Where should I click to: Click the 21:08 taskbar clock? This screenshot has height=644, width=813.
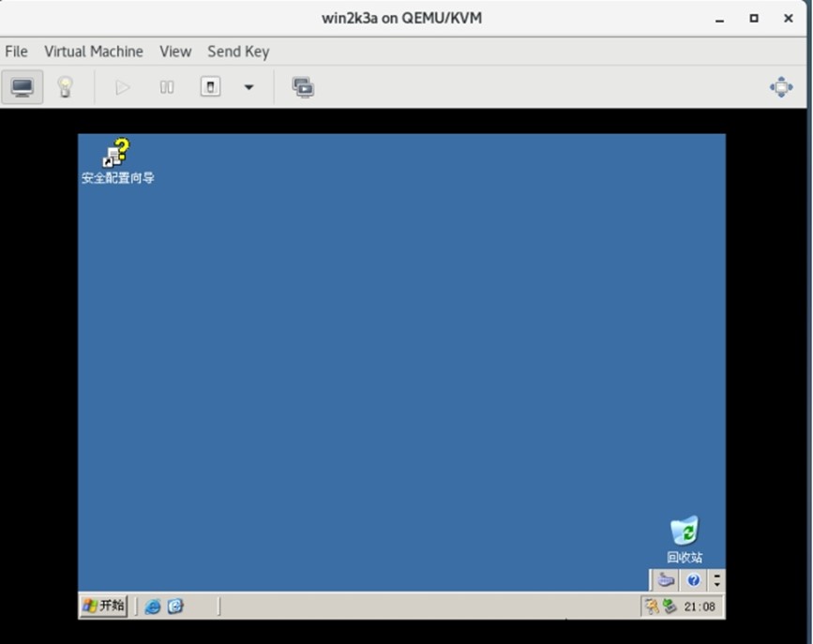pyautogui.click(x=700, y=607)
